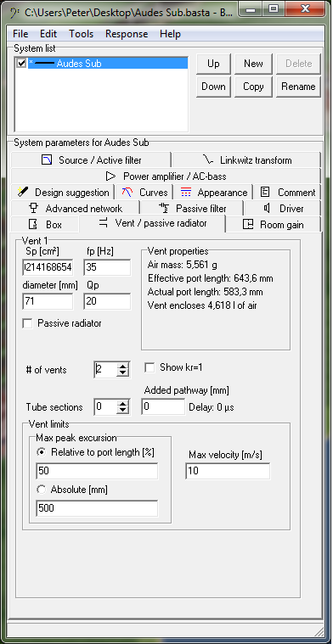The image size is (333, 644).
Task: Increase the Tube sections value
Action: pyautogui.click(x=122, y=404)
